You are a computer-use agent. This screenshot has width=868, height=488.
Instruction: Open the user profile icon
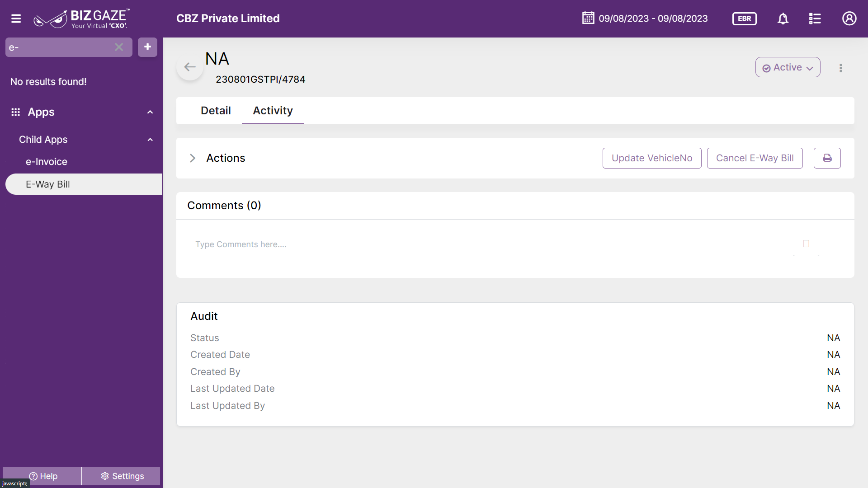(849, 19)
